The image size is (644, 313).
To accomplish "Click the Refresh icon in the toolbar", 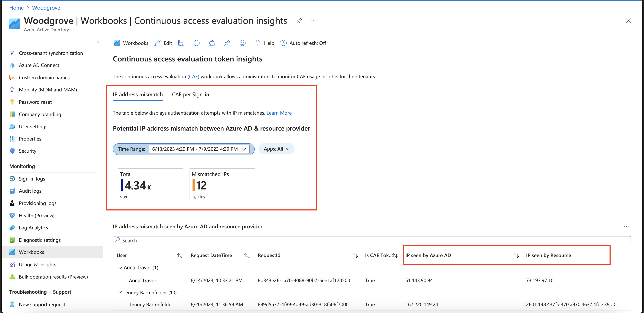I will (x=197, y=43).
